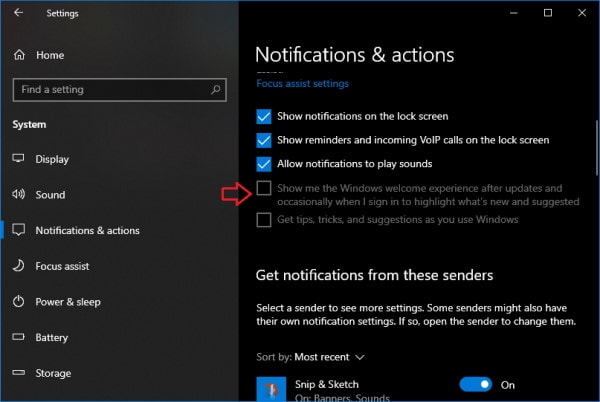Uncheck reminders and VoIP calls on lock screen
Screen dimensions: 600x402
point(264,140)
